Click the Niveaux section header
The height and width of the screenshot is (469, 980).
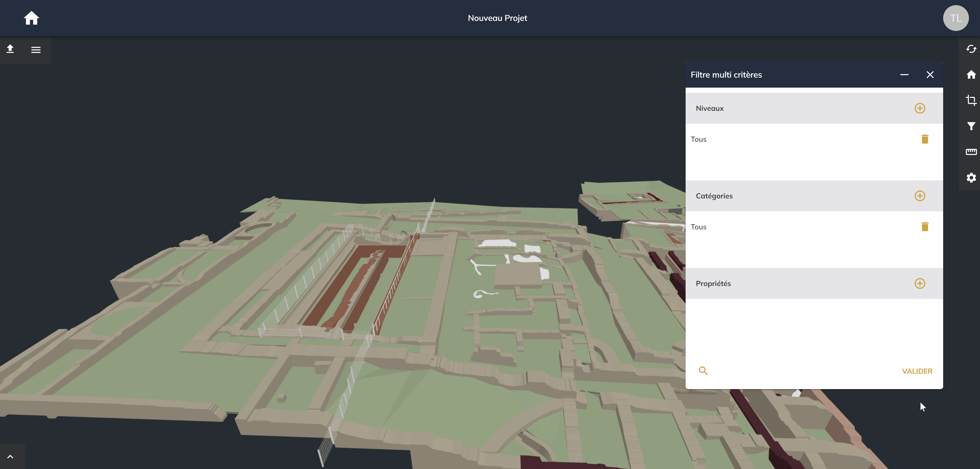point(814,108)
